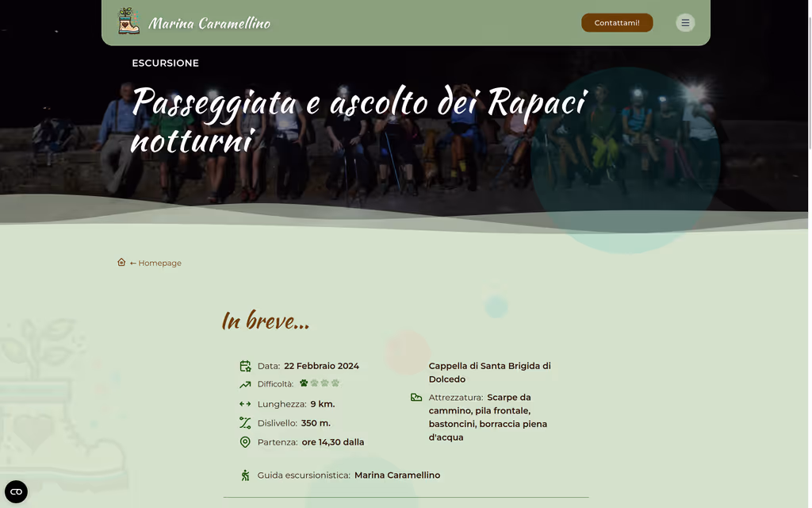Follow the Homepage breadcrumb link
This screenshot has width=812, height=508.
click(159, 262)
